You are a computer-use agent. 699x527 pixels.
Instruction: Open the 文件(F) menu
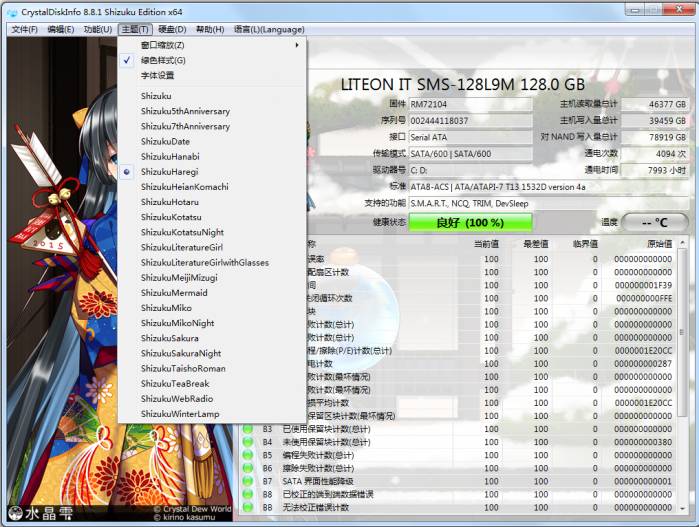[25, 29]
